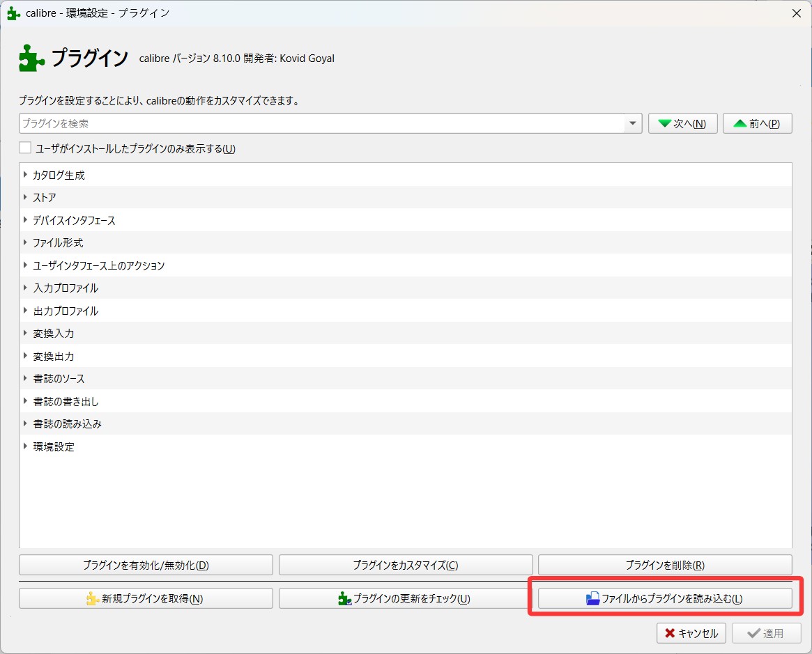The width and height of the screenshot is (812, 654).
Task: Click ファイルからプラグインを読み込む button
Action: 664,598
